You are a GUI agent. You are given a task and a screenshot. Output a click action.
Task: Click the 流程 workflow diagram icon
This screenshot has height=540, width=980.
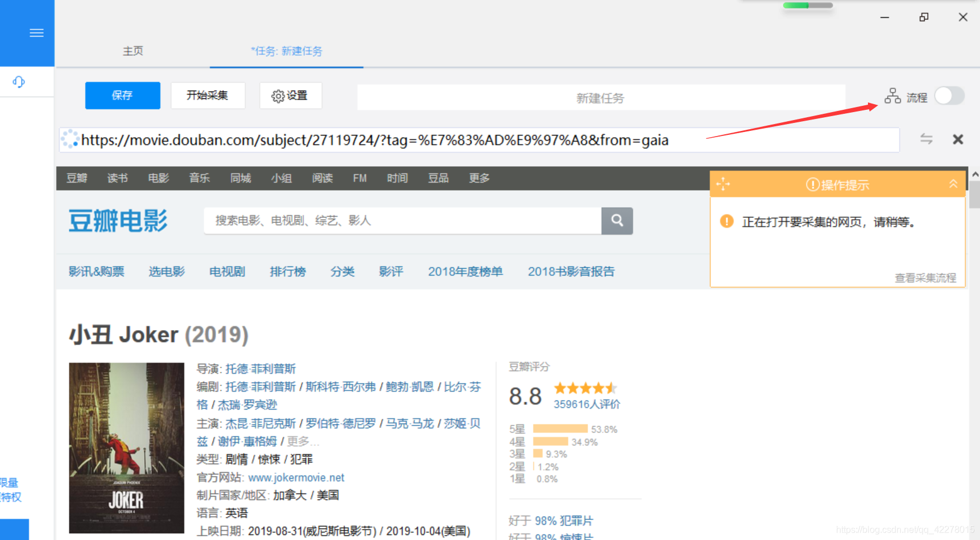(x=892, y=96)
